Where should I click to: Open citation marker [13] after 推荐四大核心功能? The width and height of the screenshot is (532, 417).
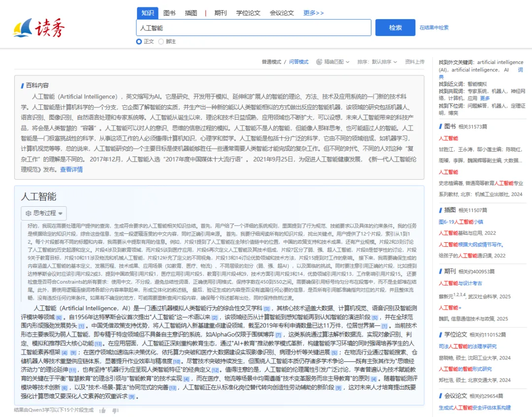[x=98, y=344]
